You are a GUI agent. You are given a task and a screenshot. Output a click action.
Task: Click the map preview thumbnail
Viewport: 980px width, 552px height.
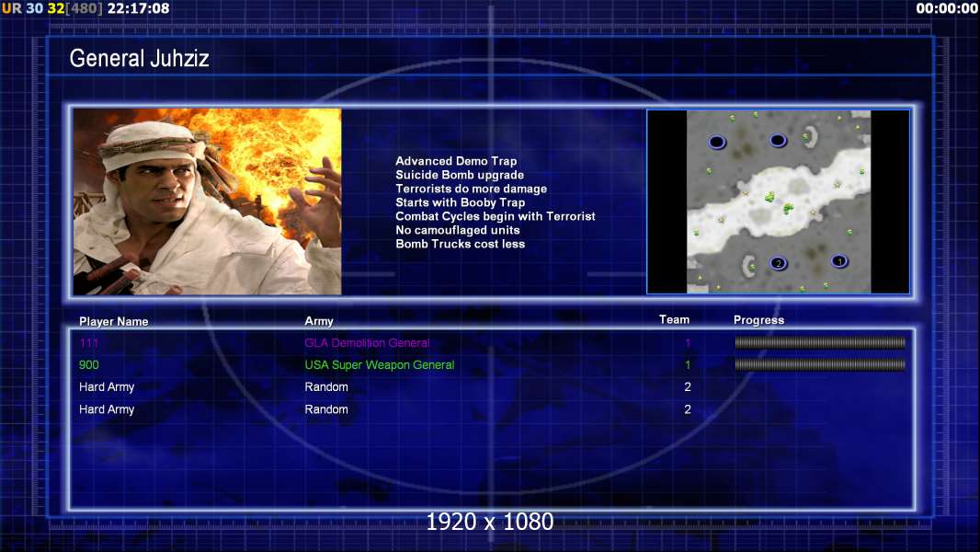(x=778, y=201)
